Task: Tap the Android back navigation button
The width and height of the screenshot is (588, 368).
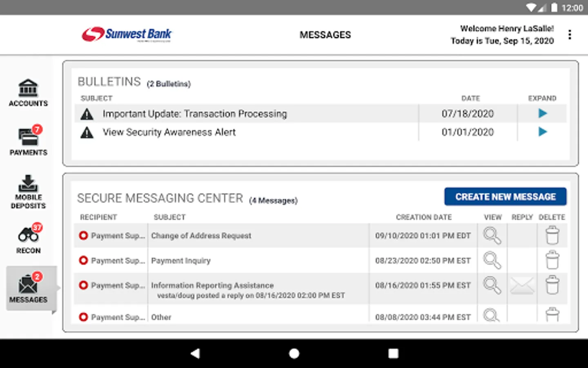Action: pyautogui.click(x=195, y=353)
